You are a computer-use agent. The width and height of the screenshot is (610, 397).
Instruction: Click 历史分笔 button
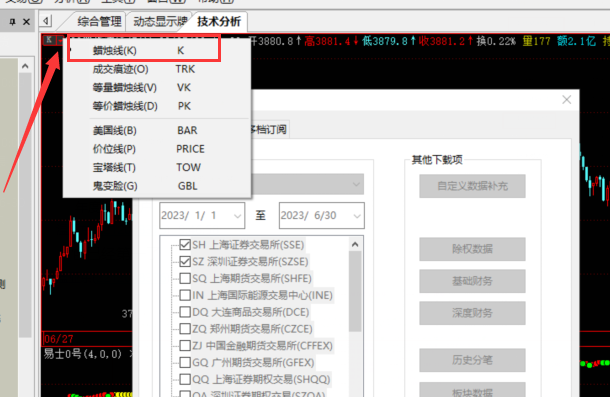[x=472, y=360]
